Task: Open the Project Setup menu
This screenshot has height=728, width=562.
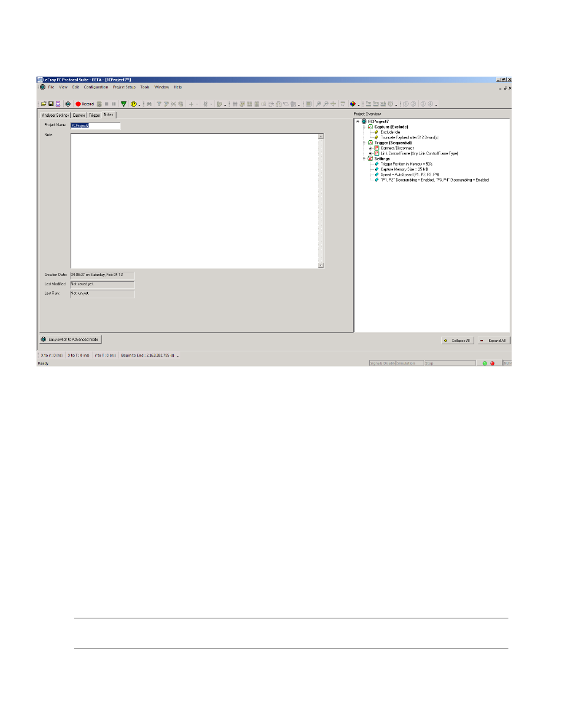Action: (124, 87)
